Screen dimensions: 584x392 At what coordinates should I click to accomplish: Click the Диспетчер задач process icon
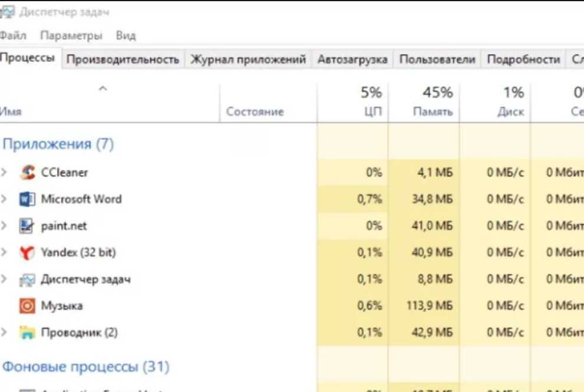[27, 279]
